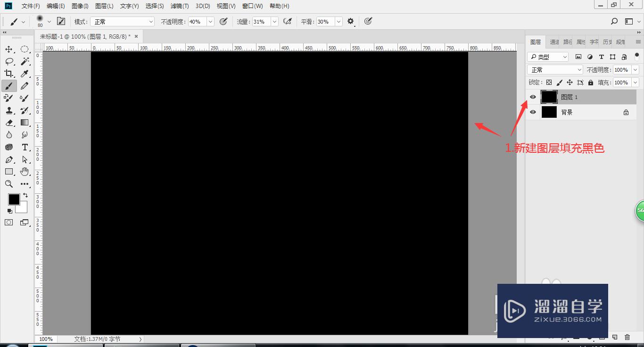
Task: Select the Zoom magnifier tool
Action: coord(9,184)
